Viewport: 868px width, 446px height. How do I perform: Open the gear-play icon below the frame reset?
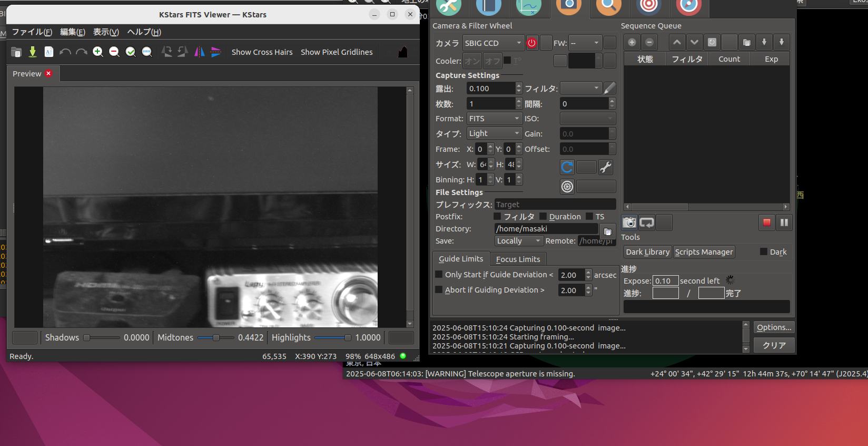click(x=567, y=187)
